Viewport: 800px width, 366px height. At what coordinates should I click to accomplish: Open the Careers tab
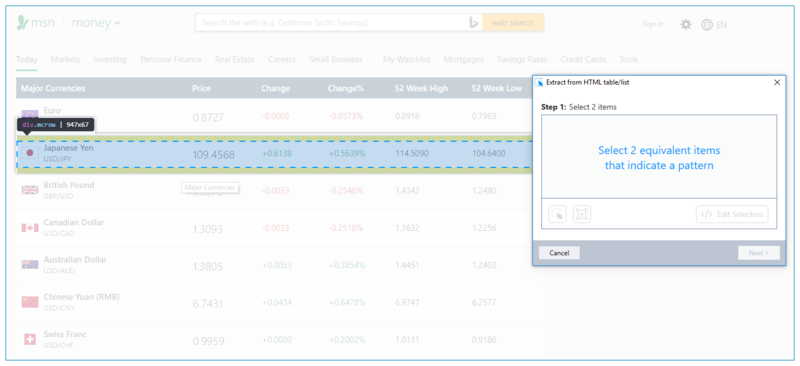pos(282,59)
